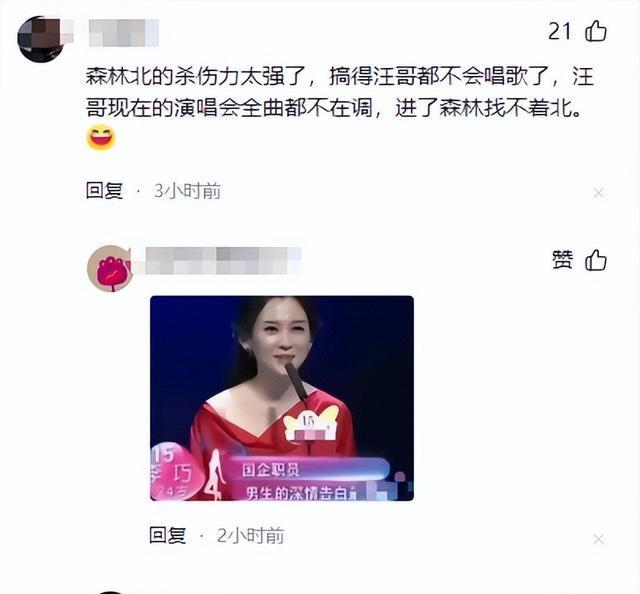
Task: Click the 2小时前 timestamp
Action: (x=250, y=536)
